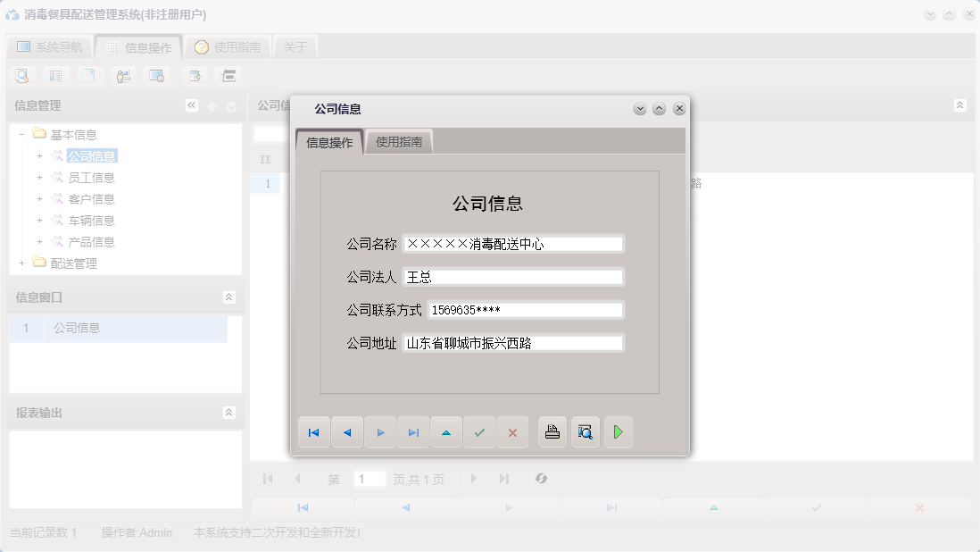980x552 pixels.
Task: Open the report view icon on the toolbar
Action: 55,76
